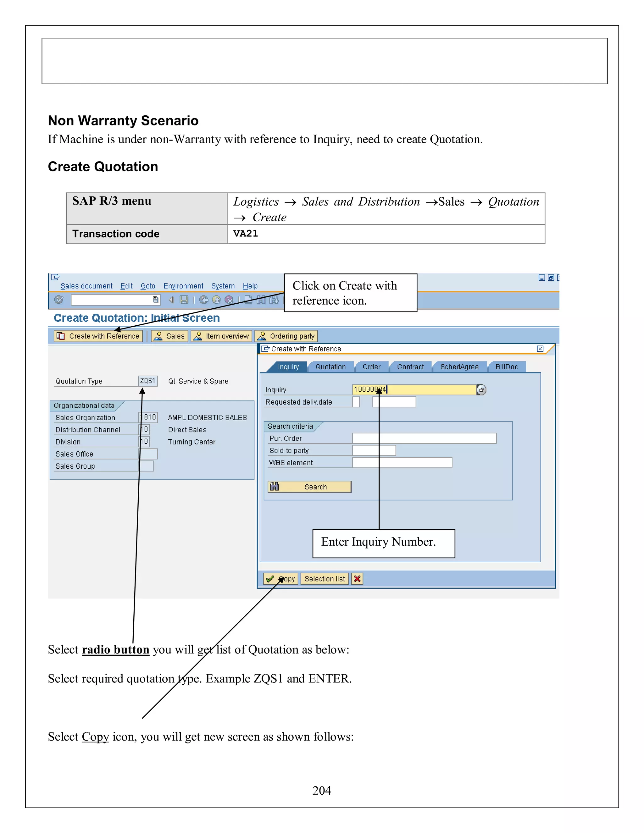This screenshot has width=644, height=833.
Task: Tick checkbox beside Requested deliv.date
Action: pos(356,402)
